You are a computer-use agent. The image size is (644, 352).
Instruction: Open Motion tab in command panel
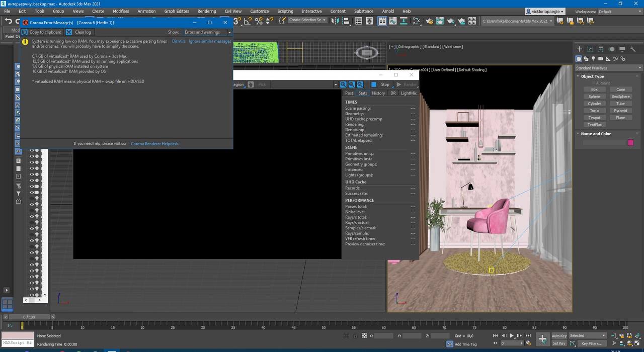(x=611, y=49)
